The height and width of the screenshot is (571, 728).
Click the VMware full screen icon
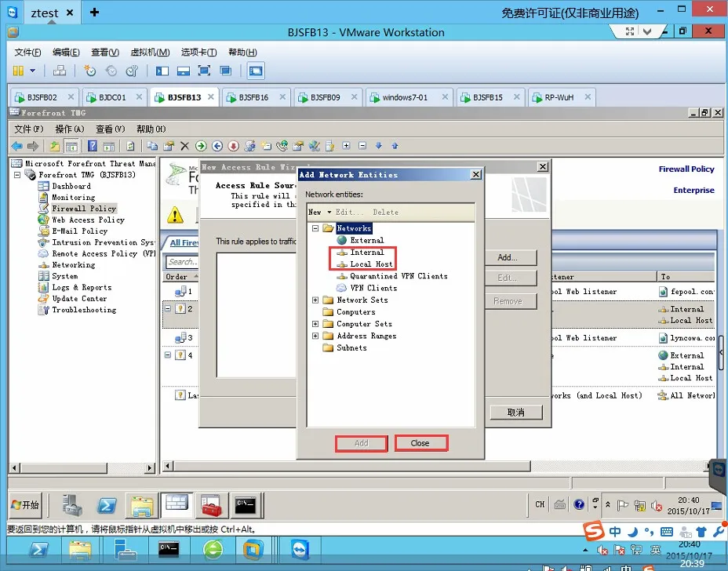tap(204, 71)
